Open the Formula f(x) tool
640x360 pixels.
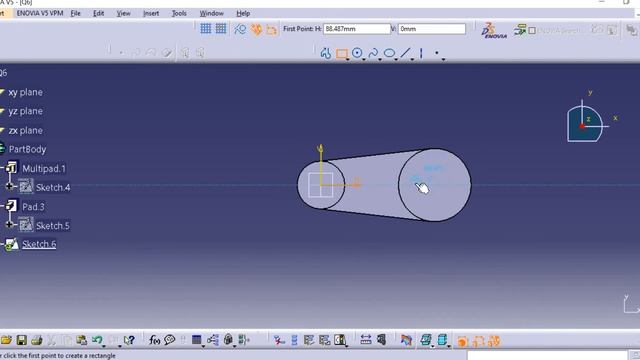point(154,340)
